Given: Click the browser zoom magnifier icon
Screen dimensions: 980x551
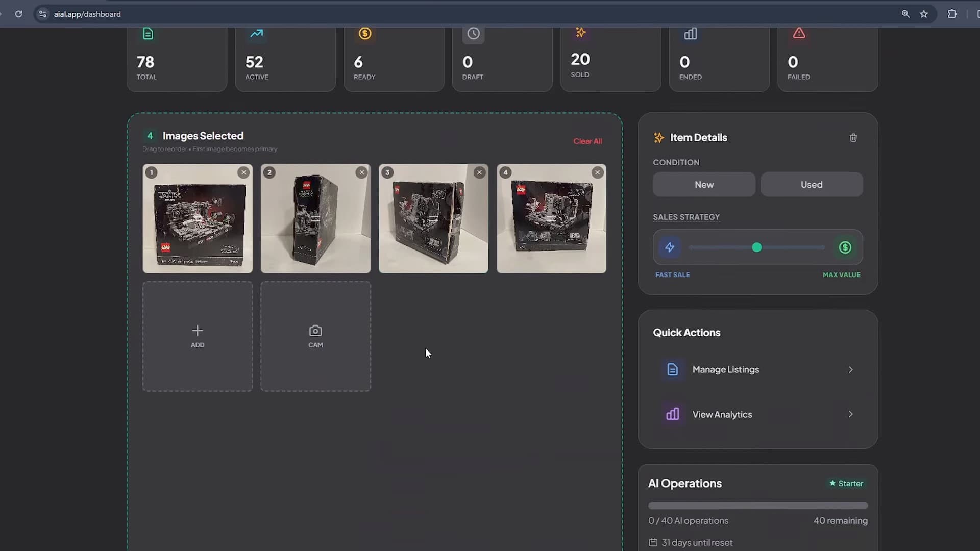Looking at the screenshot, I should click(x=905, y=14).
